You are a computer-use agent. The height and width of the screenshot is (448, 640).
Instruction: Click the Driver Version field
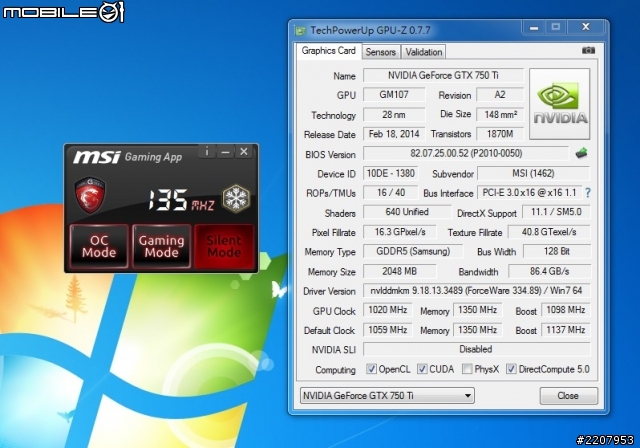[x=476, y=291]
